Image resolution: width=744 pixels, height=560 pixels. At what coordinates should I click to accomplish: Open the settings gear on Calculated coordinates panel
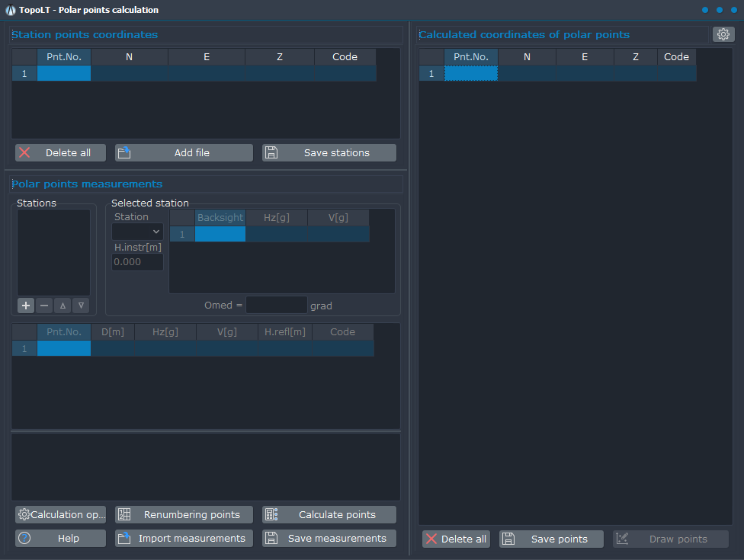(723, 34)
